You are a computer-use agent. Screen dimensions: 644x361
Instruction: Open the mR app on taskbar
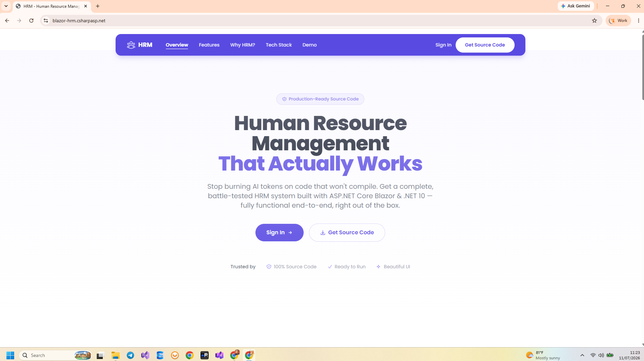[x=205, y=355]
